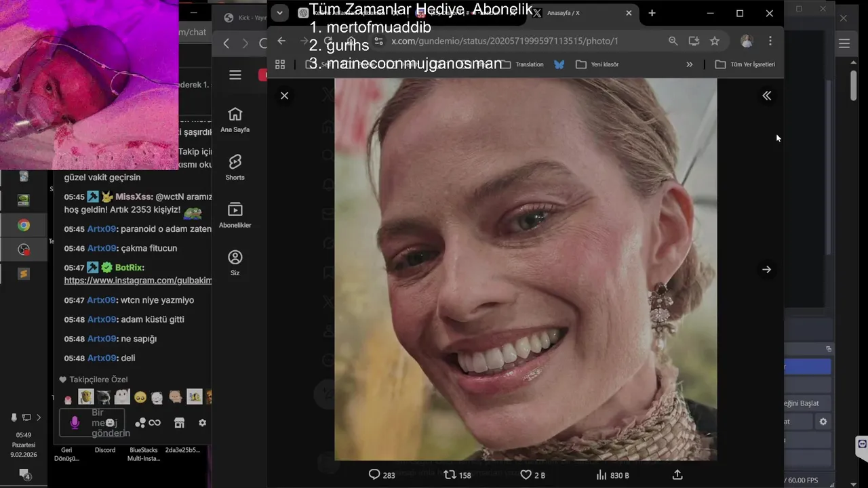Open OBS Studio in the taskbar

[x=24, y=249]
